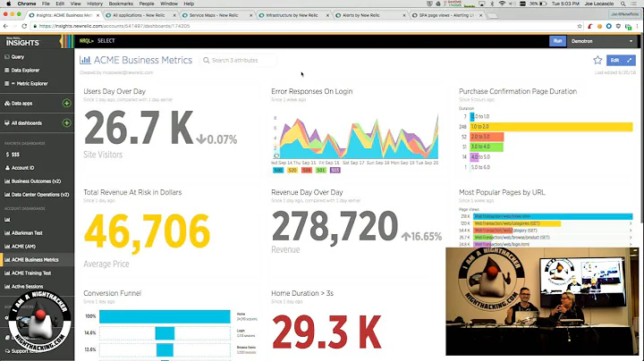The width and height of the screenshot is (644, 361).
Task: Click the 278,720 Revenue value
Action: pos(335,226)
